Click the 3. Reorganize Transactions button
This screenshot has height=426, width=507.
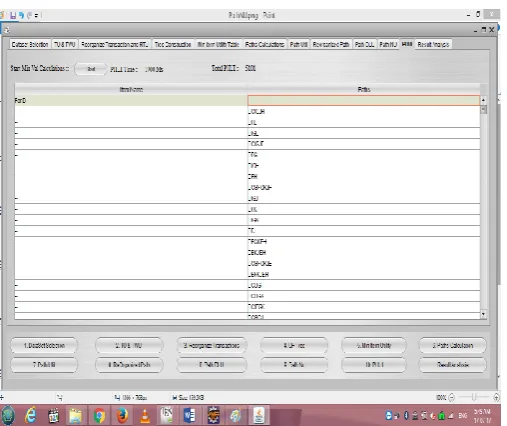(212, 345)
